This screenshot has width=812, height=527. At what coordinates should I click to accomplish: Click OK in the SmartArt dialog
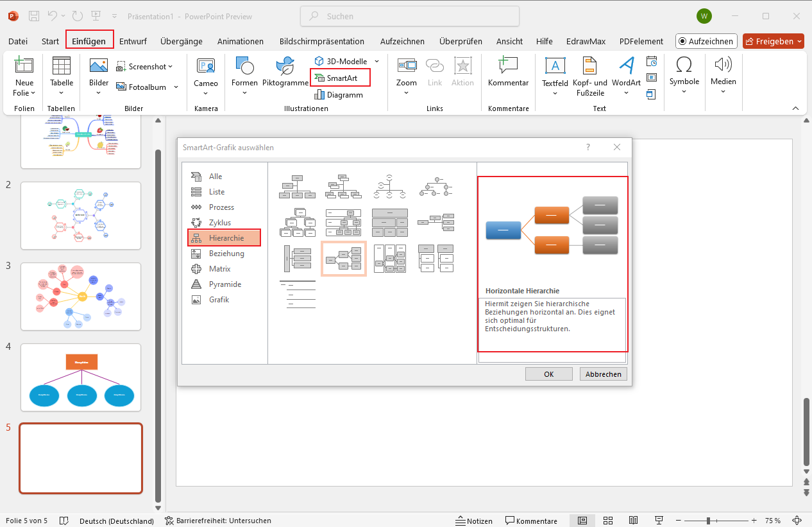pos(548,374)
